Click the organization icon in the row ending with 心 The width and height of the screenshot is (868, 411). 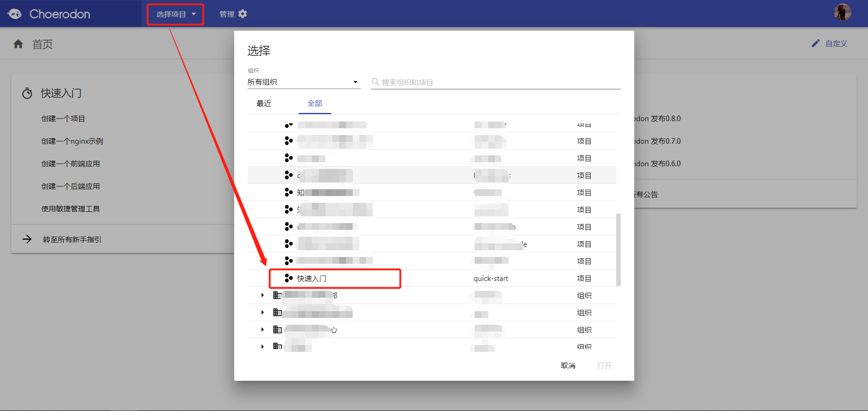click(278, 330)
